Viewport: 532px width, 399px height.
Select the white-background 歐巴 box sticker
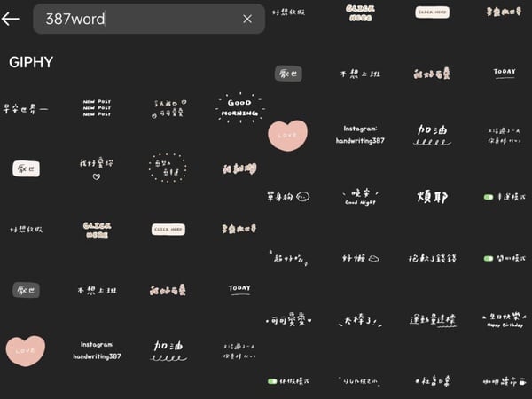(26, 168)
